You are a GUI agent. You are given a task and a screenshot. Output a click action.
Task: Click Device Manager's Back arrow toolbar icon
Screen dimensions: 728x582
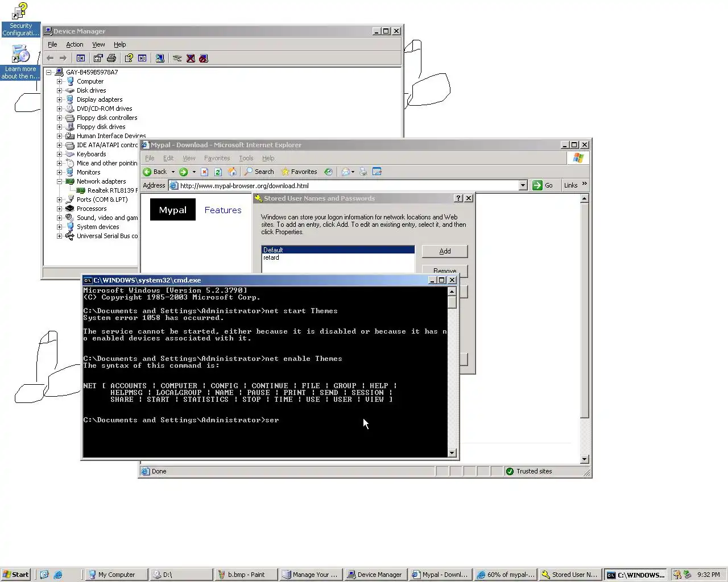click(50, 58)
